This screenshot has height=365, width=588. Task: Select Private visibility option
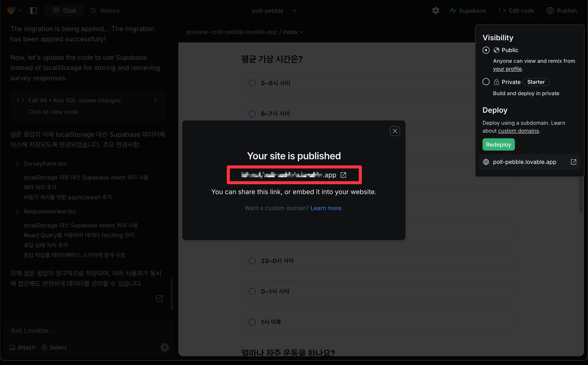[486, 82]
